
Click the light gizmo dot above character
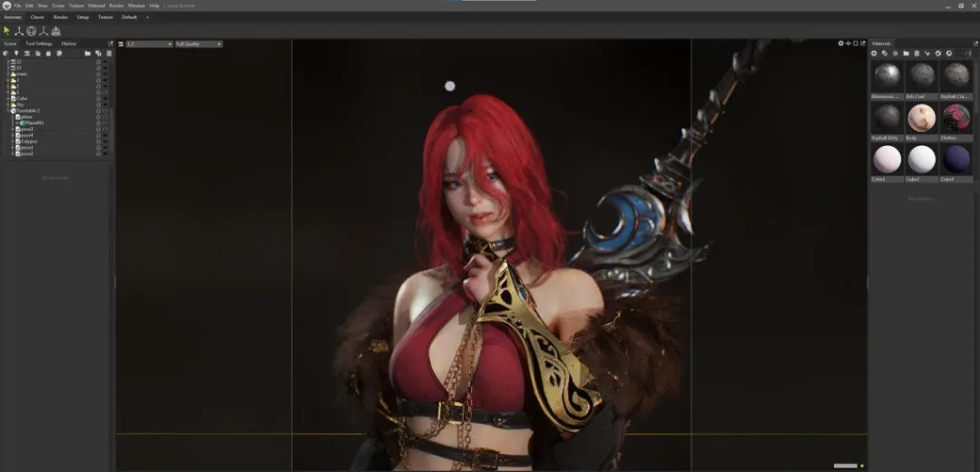pyautogui.click(x=450, y=86)
